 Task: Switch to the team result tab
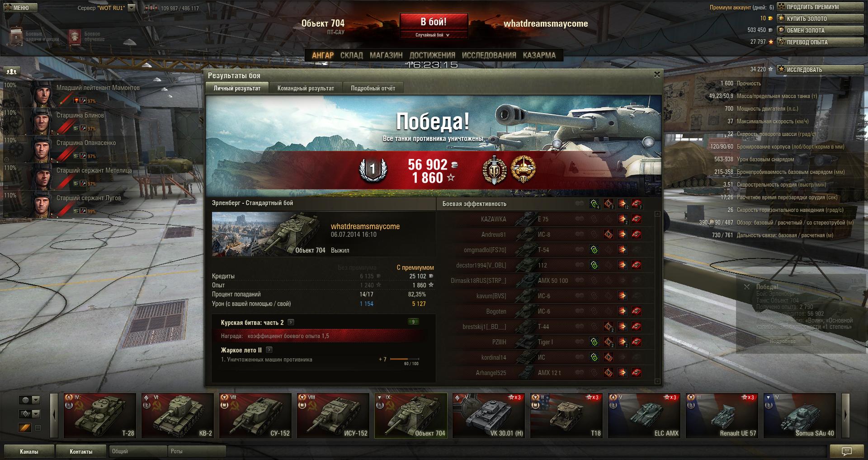point(306,88)
